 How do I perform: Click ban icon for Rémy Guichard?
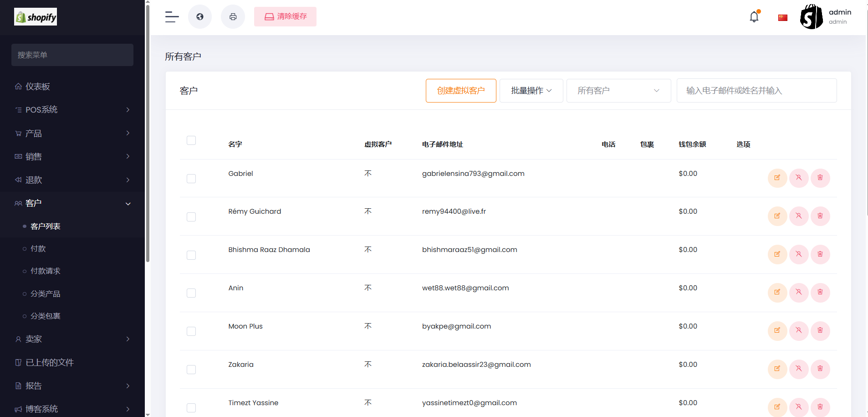click(799, 216)
